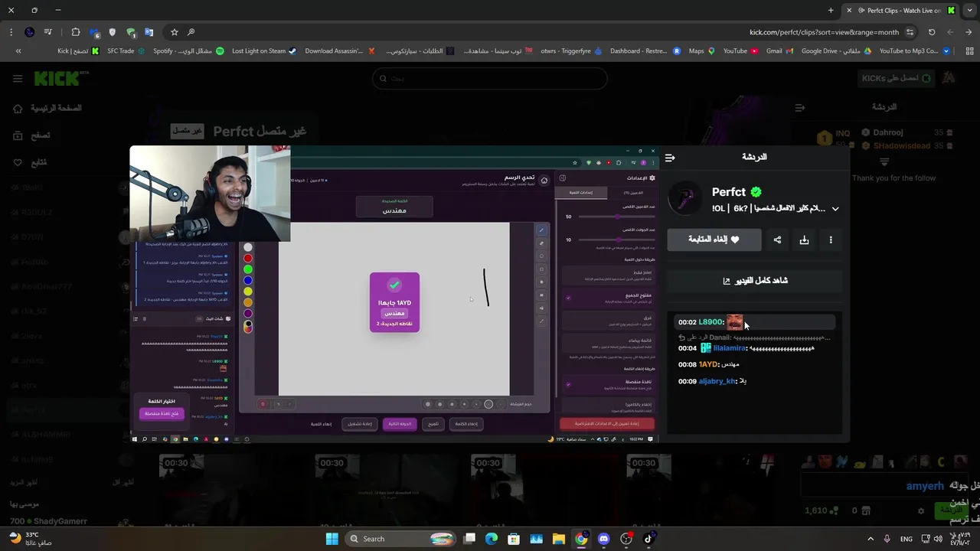Open the Extensions puzzle icon
Image resolution: width=980 pixels, height=551 pixels.
[75, 32]
